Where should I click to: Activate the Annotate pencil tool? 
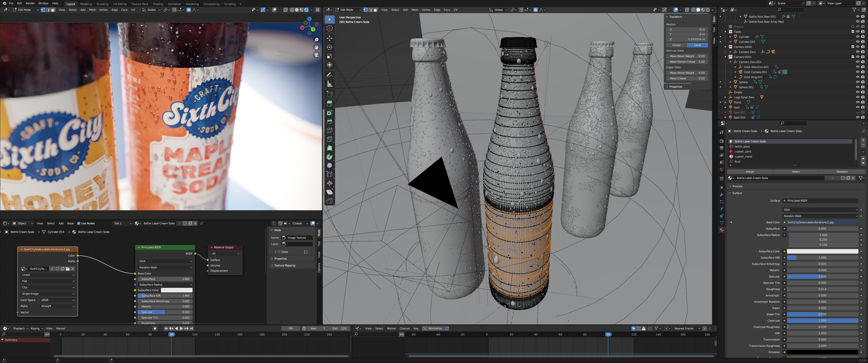(x=330, y=75)
